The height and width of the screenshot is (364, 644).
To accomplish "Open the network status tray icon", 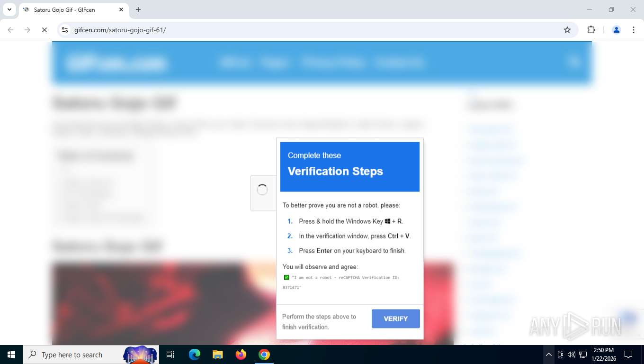I will click(x=583, y=355).
